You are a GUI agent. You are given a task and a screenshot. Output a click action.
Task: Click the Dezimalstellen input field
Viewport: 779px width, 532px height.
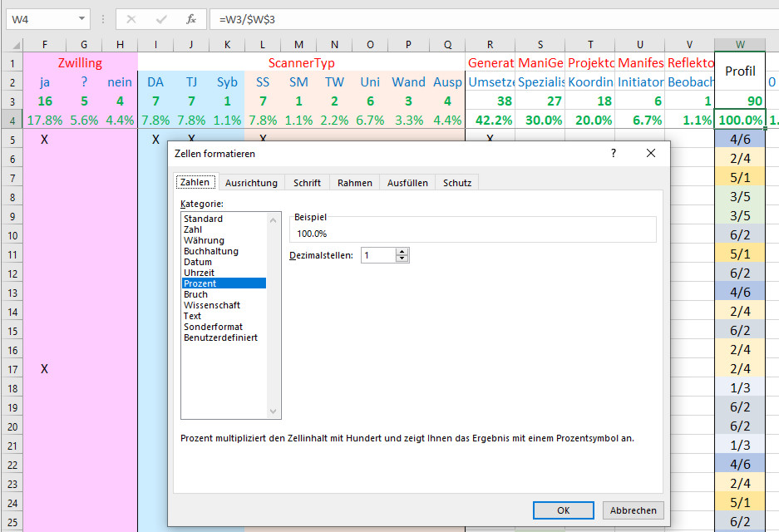377,255
